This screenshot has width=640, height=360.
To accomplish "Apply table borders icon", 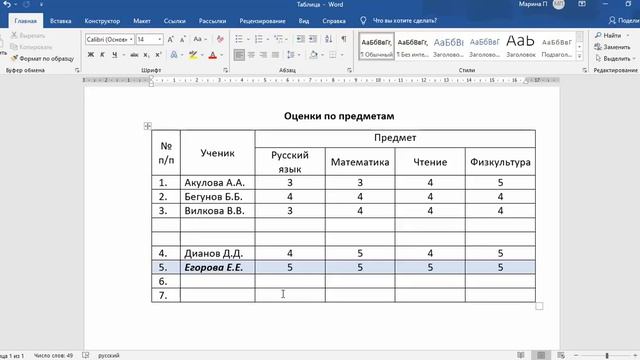I will point(333,55).
